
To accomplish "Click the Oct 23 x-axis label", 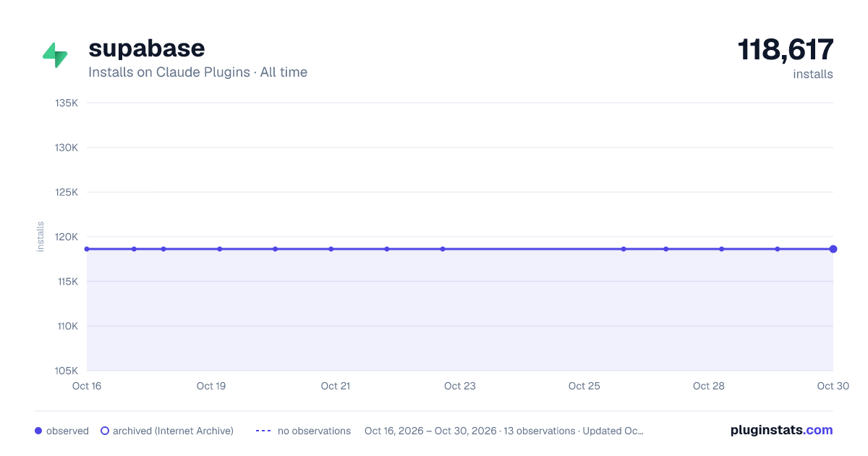I will pos(460,386).
